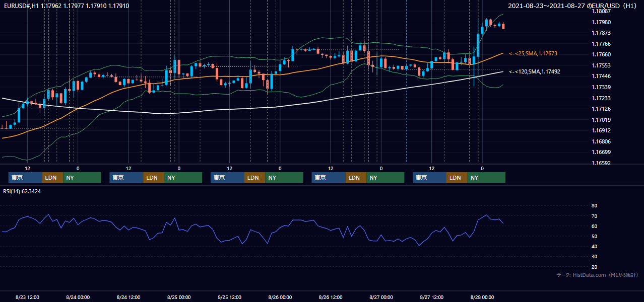Select the 120 SMA label 1.17492

(x=535, y=72)
